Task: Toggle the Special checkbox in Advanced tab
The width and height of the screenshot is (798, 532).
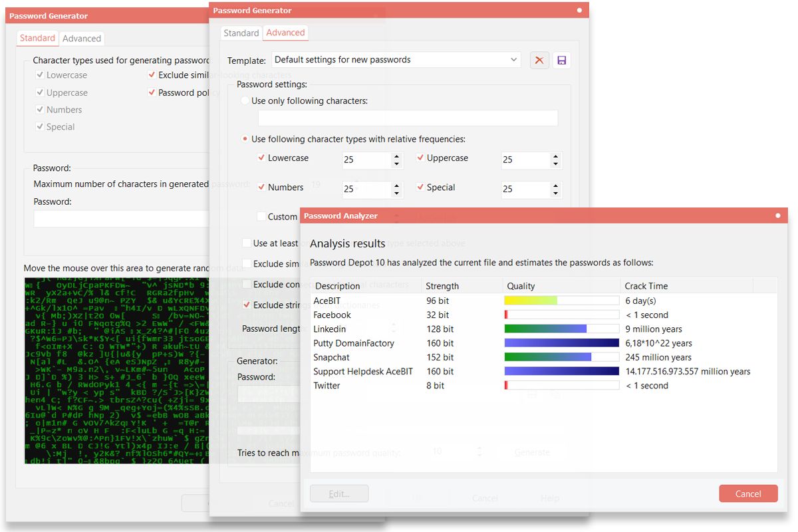Action: [420, 188]
